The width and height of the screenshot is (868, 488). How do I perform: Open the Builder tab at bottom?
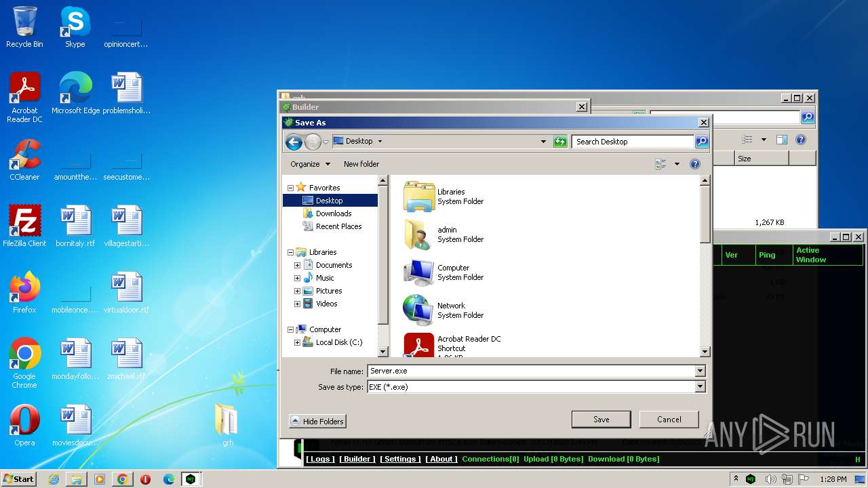click(357, 459)
